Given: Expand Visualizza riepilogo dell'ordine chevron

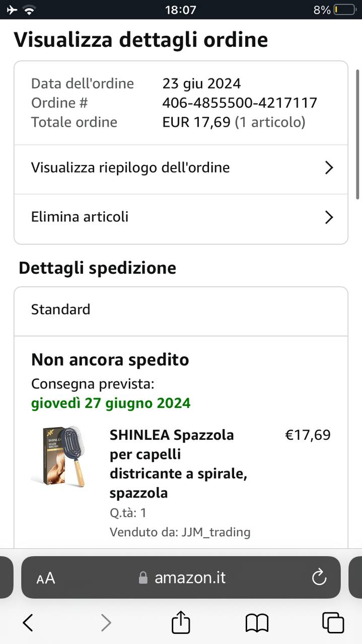Looking at the screenshot, I should click(329, 168).
